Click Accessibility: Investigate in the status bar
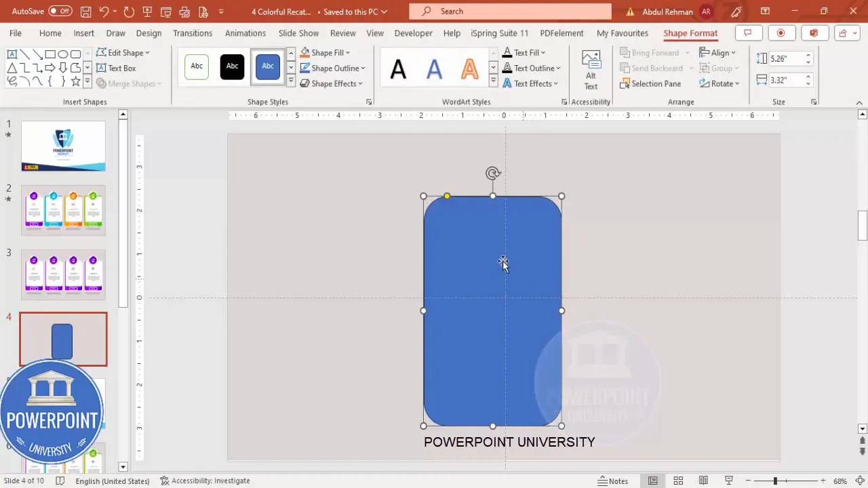Image resolution: width=868 pixels, height=488 pixels. [210, 481]
